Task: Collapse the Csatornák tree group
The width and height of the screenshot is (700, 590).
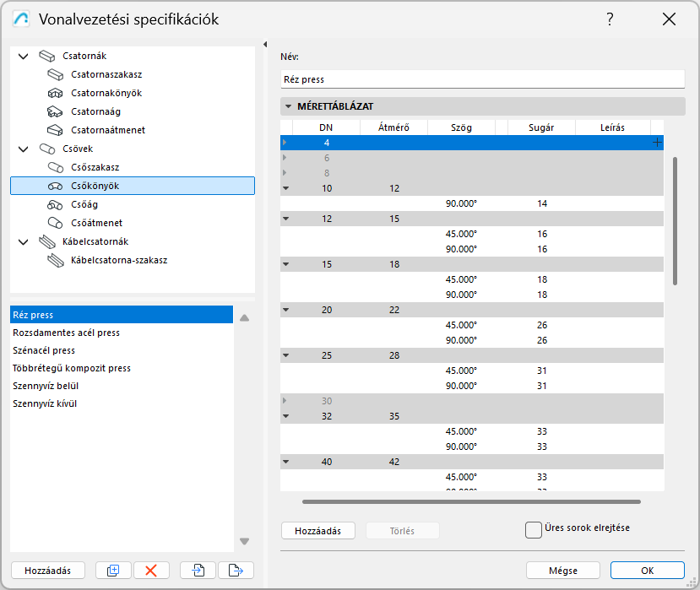Action: (x=23, y=57)
